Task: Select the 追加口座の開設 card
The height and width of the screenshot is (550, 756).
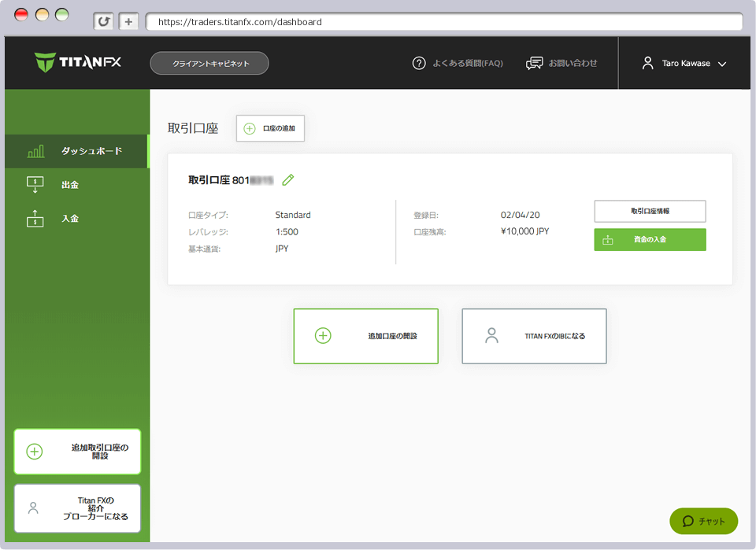Action: (x=365, y=336)
